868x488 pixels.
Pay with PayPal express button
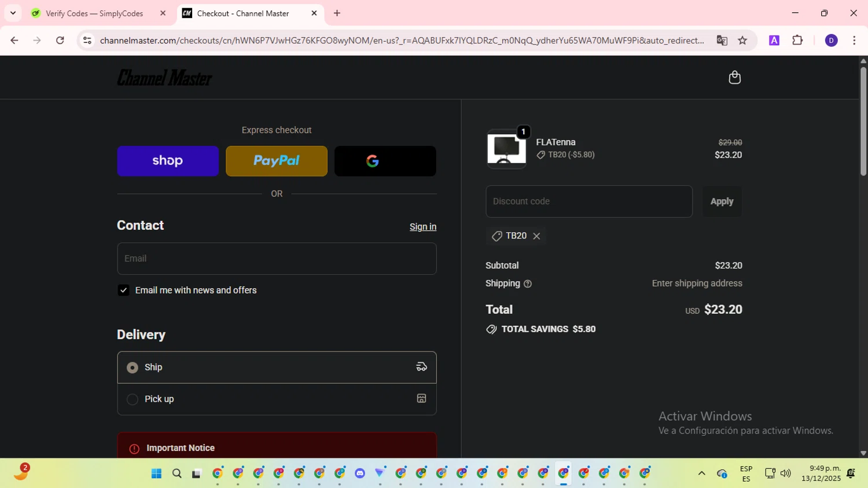pos(277,161)
